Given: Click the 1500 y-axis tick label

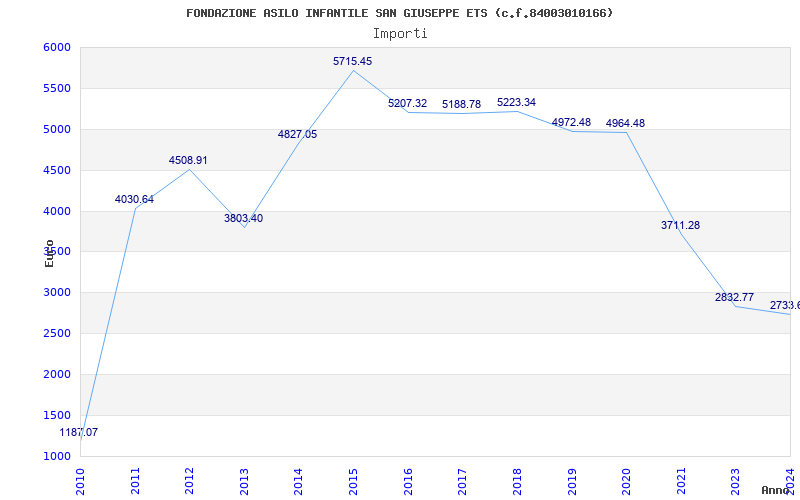Looking at the screenshot, I should click(x=57, y=415).
